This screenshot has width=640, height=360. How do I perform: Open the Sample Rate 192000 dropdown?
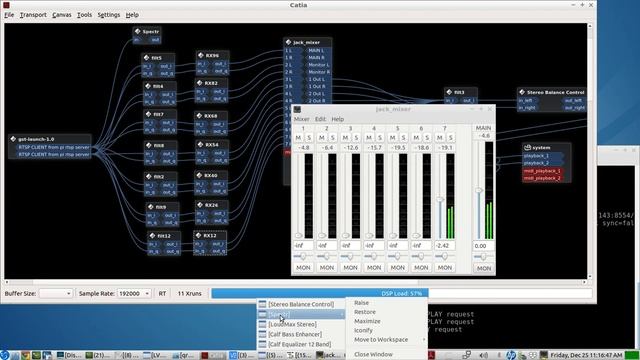pos(134,293)
